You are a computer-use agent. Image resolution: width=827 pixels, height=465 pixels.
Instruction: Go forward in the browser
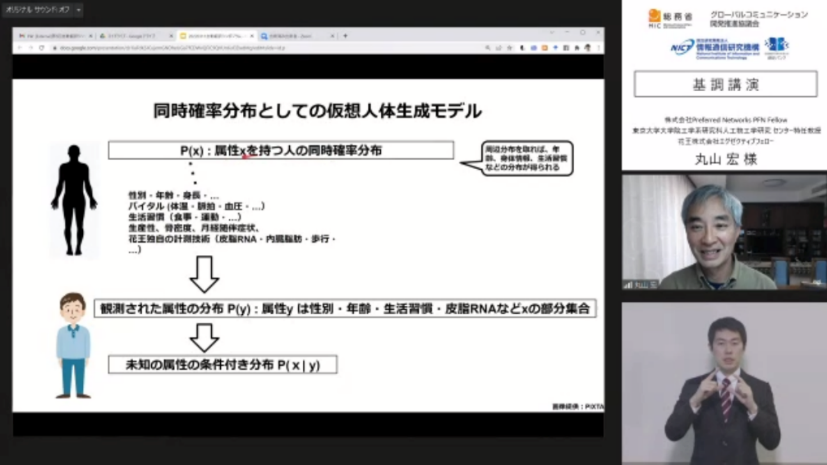coord(31,47)
